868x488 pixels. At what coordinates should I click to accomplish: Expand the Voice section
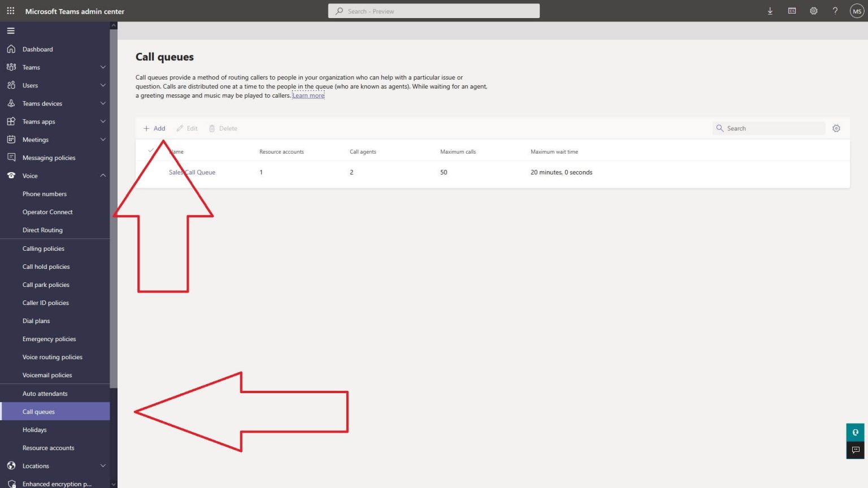click(x=102, y=176)
